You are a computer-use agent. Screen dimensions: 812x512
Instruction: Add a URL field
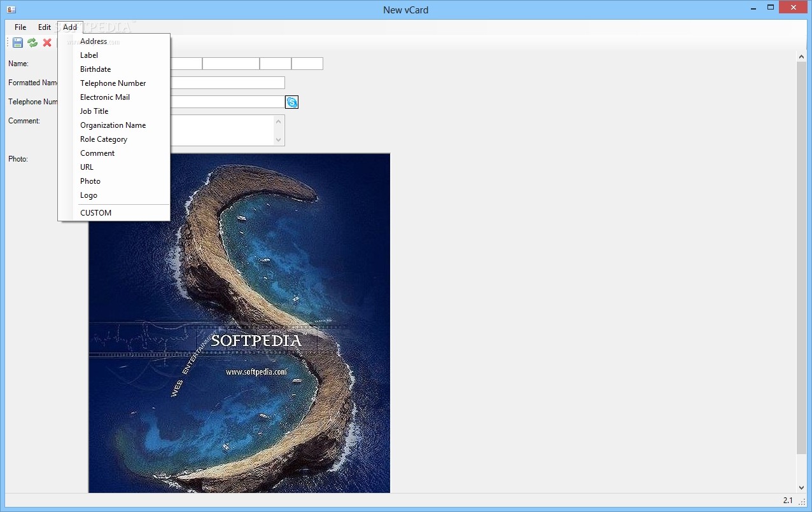pyautogui.click(x=114, y=167)
